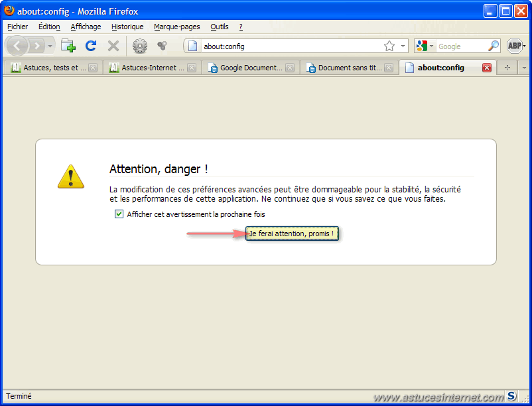532x406 pixels.
Task: Open the Adblock Plus dropdown arrow
Action: (x=525, y=46)
